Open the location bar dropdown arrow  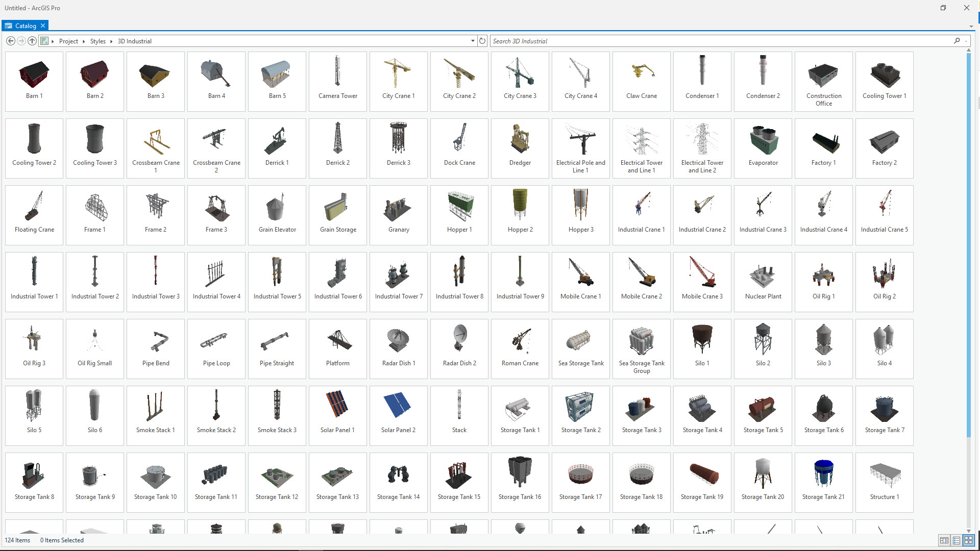[x=472, y=41]
